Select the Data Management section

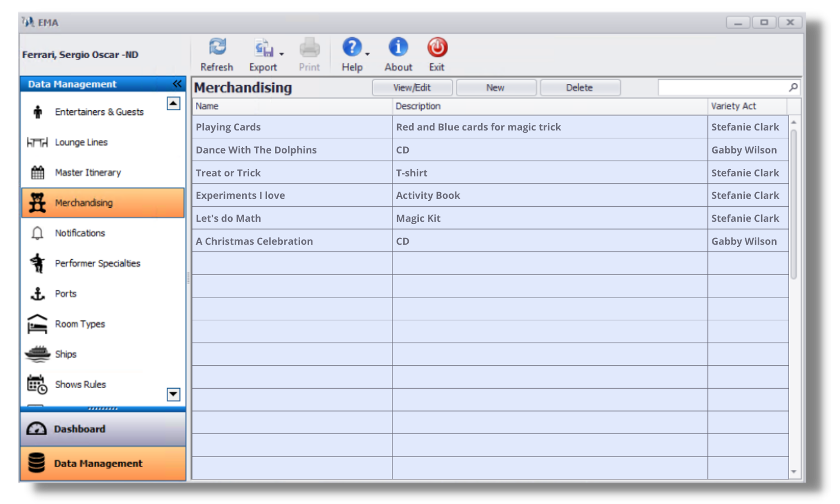[x=97, y=463]
